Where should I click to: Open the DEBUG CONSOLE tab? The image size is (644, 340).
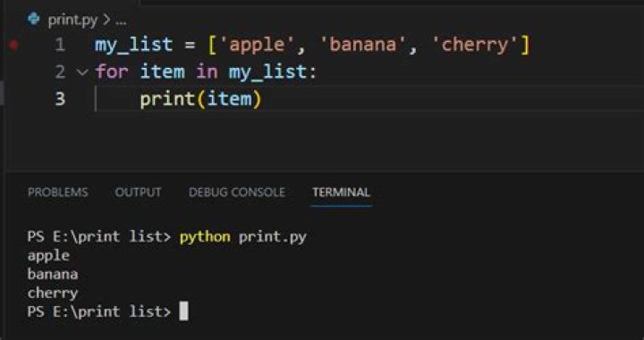(236, 192)
